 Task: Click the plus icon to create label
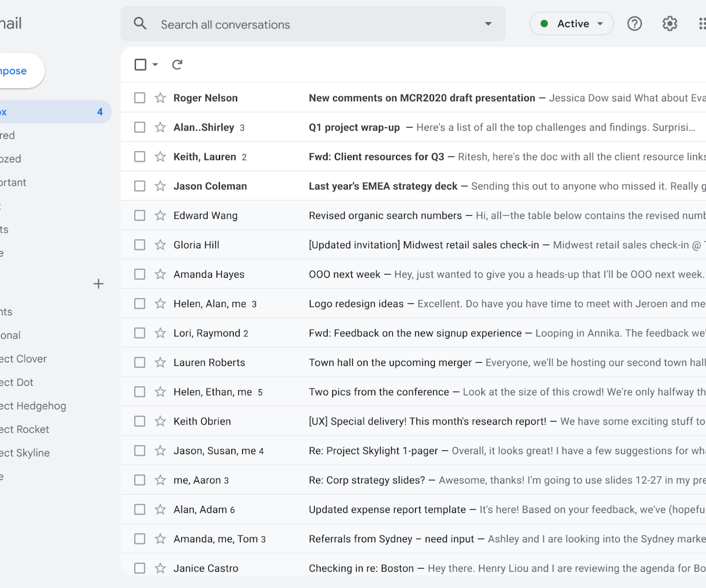pyautogui.click(x=98, y=284)
